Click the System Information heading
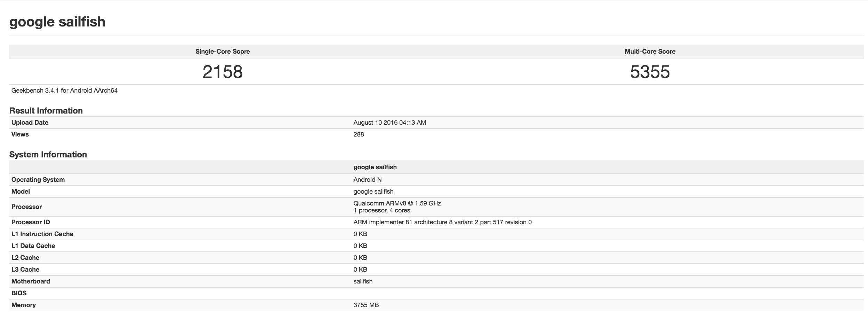 pos(48,155)
